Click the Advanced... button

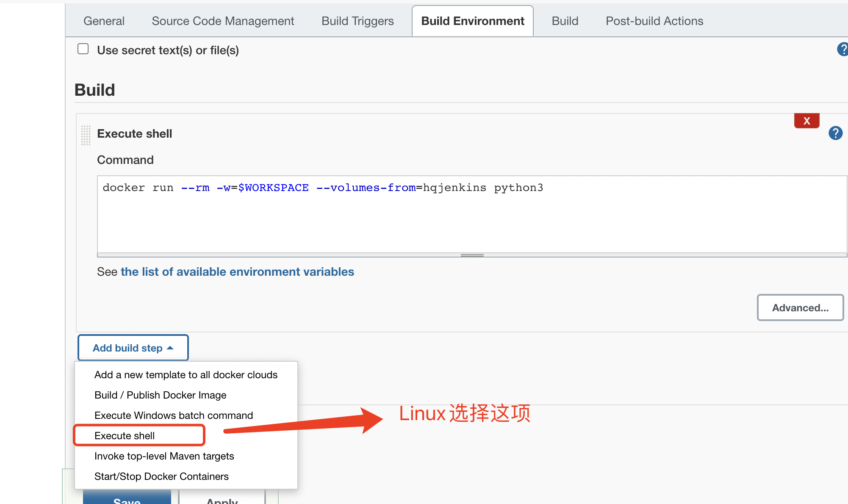coord(800,308)
